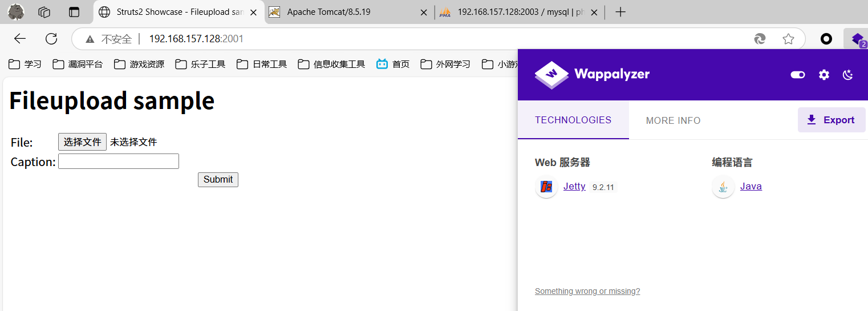Screen dimensions: 868x311
Task: Click Something wrong or missing link
Action: coord(587,291)
